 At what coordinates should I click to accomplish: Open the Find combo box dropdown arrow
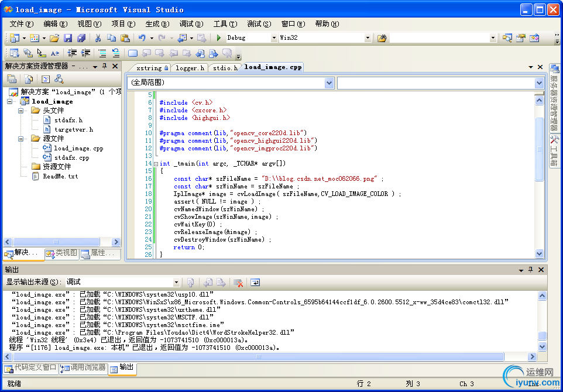point(493,37)
